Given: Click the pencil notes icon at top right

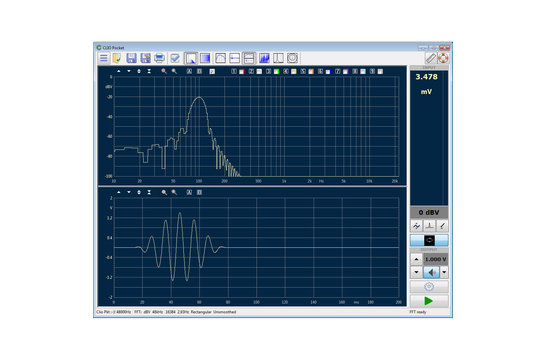Looking at the screenshot, I should click(431, 58).
